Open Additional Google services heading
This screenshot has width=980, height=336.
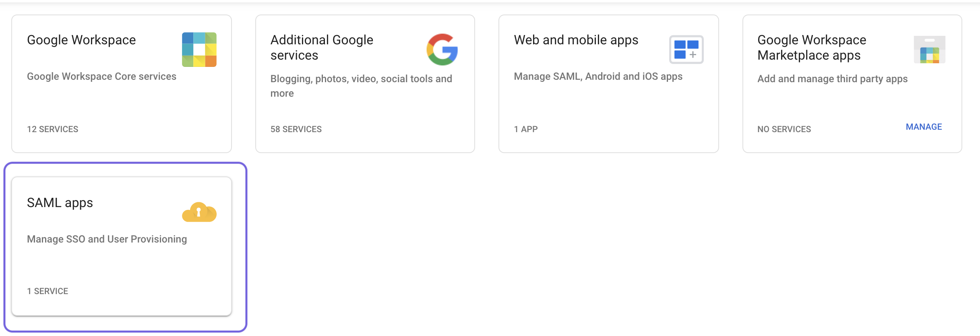[x=322, y=48]
